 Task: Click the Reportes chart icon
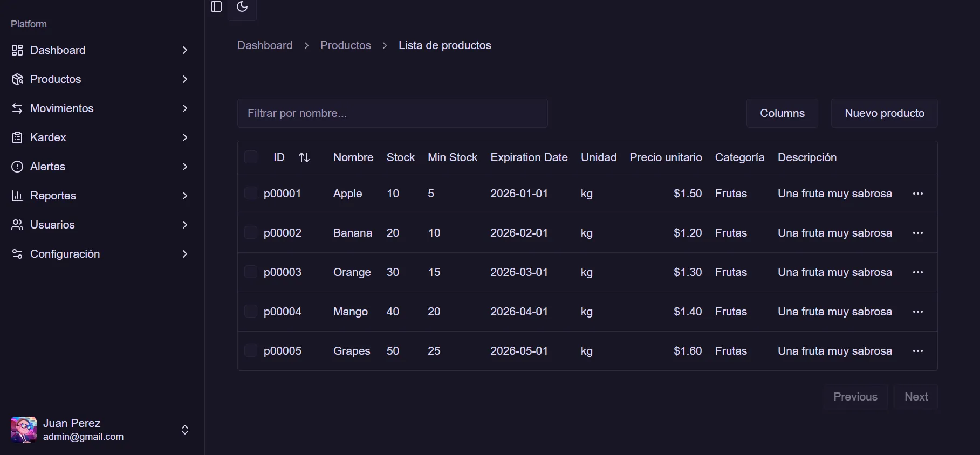pos(17,196)
